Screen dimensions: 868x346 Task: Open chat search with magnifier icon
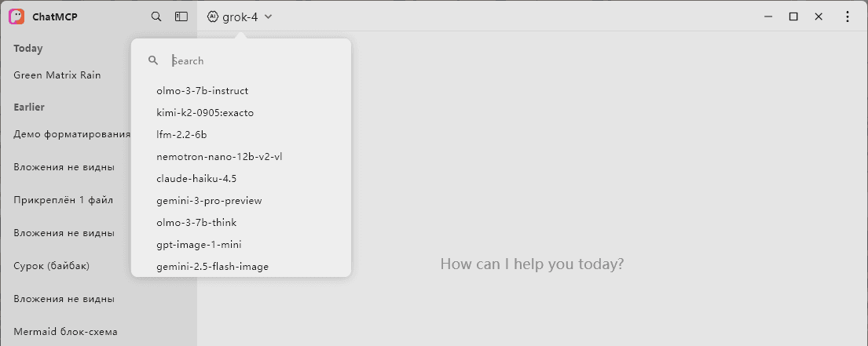point(156,16)
